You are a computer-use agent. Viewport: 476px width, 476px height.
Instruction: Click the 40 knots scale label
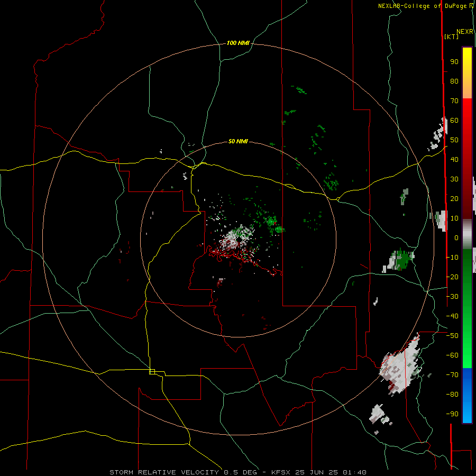(x=454, y=159)
